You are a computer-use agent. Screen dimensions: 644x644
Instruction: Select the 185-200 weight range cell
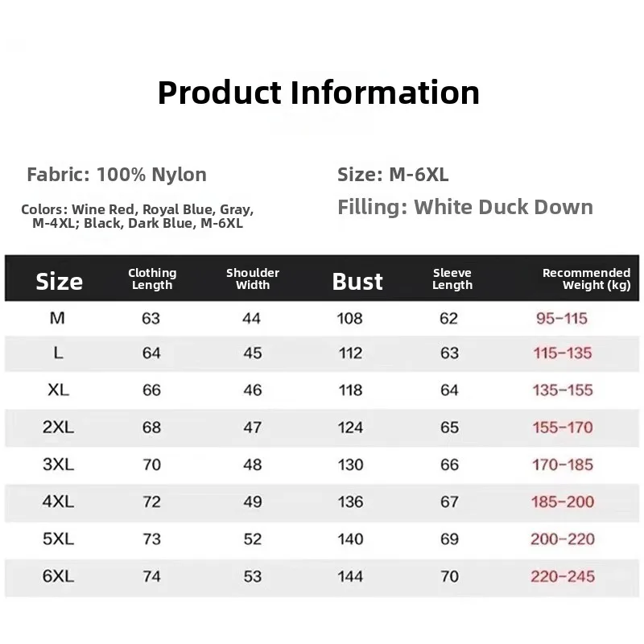tap(563, 502)
